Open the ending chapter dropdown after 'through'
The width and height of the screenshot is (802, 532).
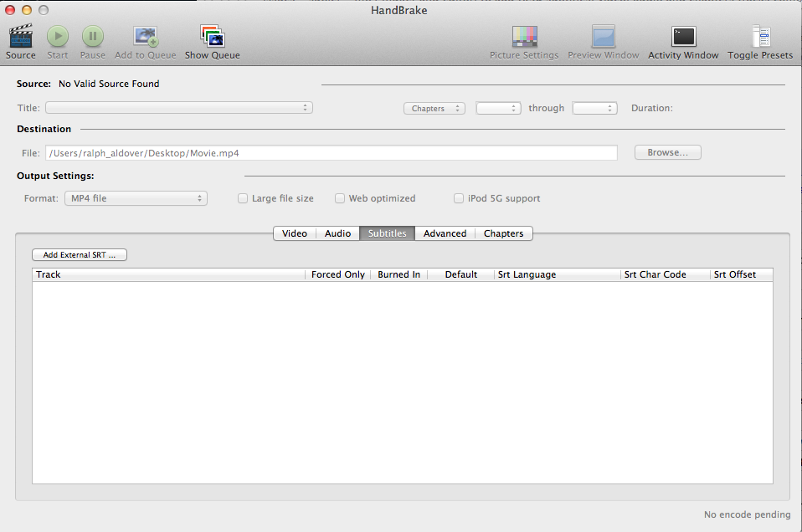pyautogui.click(x=595, y=109)
